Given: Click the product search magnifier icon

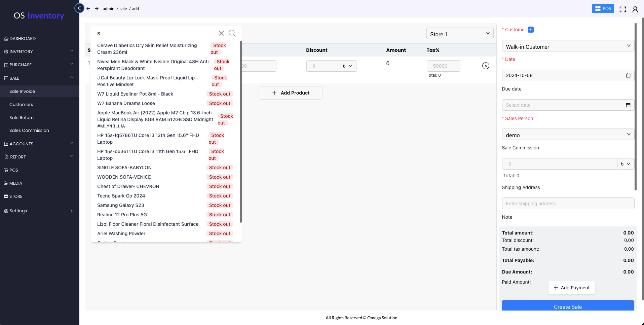Looking at the screenshot, I should (232, 33).
